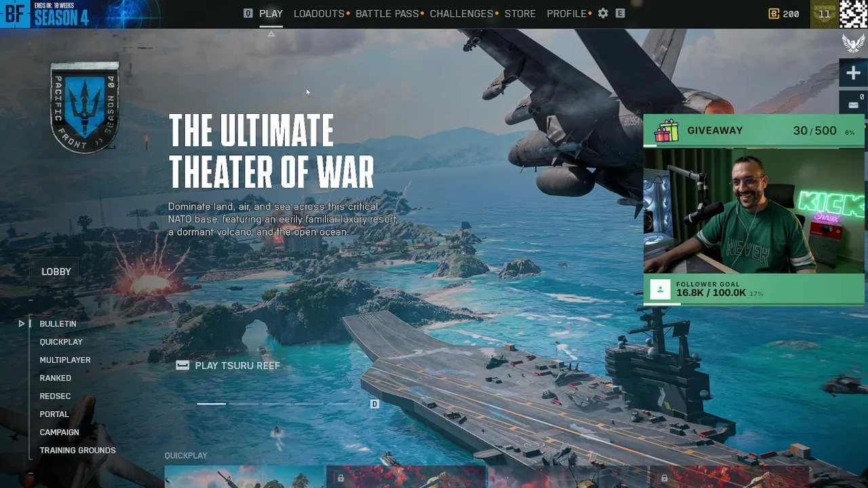Click the Pacific Front Season 04 badge
The height and width of the screenshot is (488, 868).
click(x=85, y=107)
